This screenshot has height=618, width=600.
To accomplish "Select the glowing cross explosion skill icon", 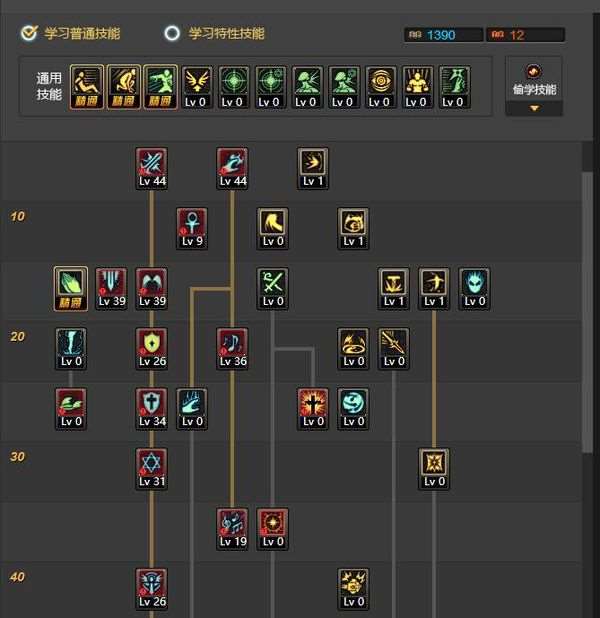I will 313,408.
